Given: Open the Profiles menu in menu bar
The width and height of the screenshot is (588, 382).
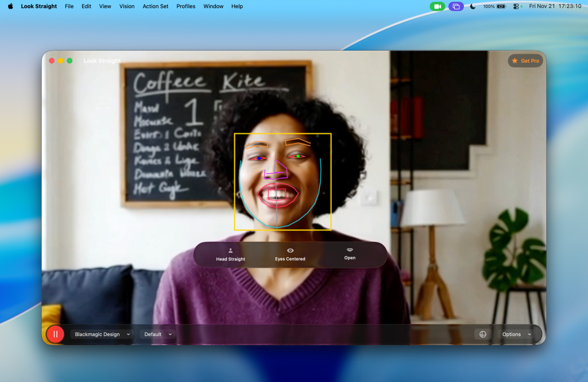Looking at the screenshot, I should [x=185, y=6].
